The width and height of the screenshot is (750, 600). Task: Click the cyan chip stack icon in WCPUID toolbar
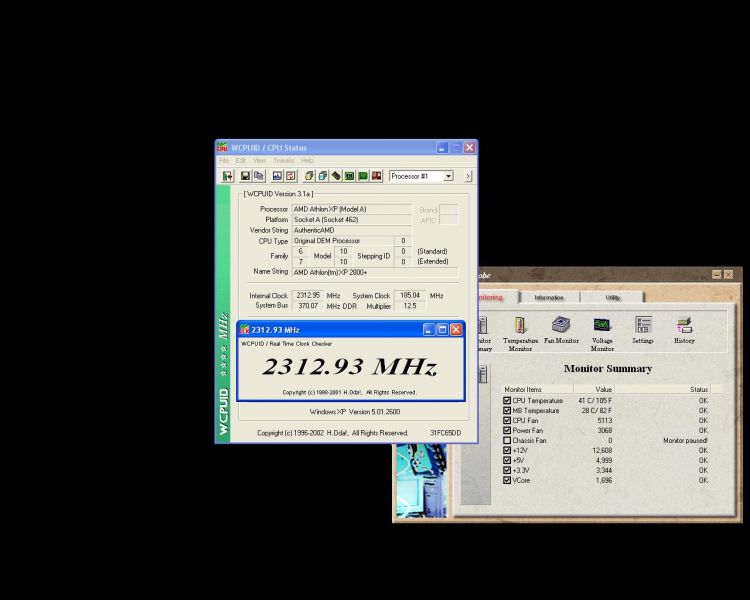(323, 176)
